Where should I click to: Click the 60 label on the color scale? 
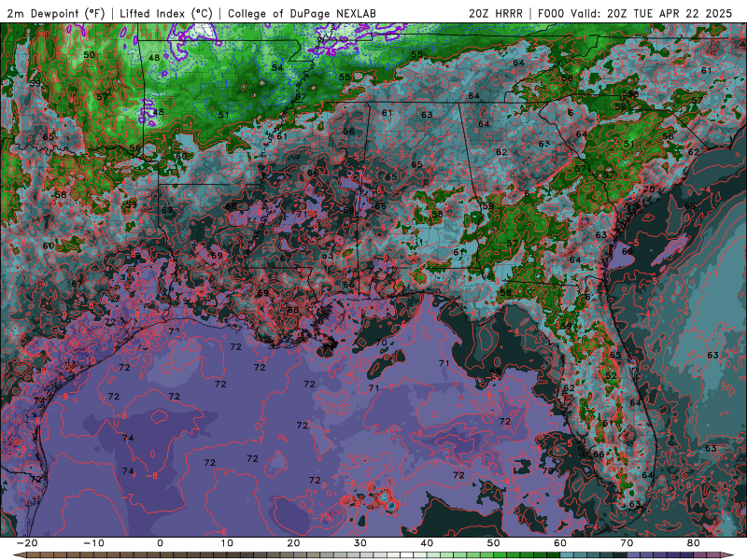pyautogui.click(x=560, y=543)
